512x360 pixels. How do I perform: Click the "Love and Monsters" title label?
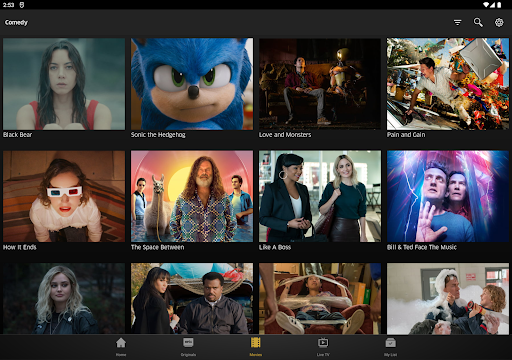285,135
